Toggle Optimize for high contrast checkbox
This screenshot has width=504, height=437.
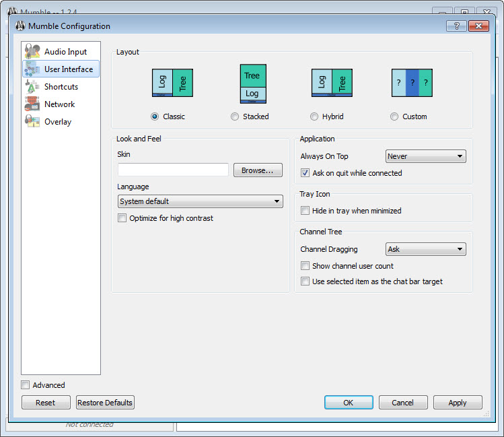point(122,218)
